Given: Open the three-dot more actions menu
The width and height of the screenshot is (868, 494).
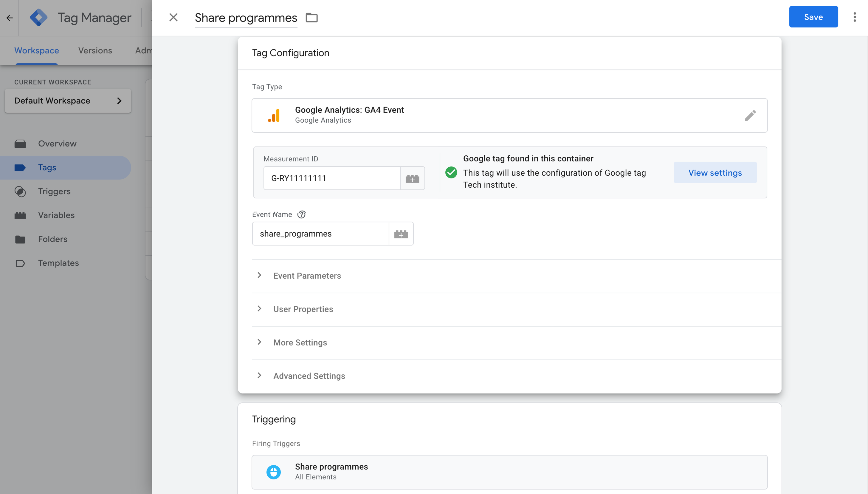Looking at the screenshot, I should tap(855, 17).
